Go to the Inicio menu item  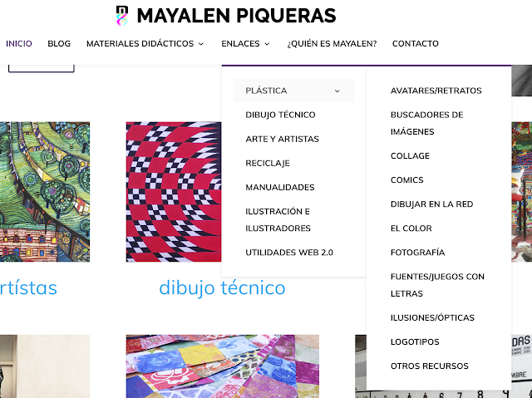coord(19,43)
